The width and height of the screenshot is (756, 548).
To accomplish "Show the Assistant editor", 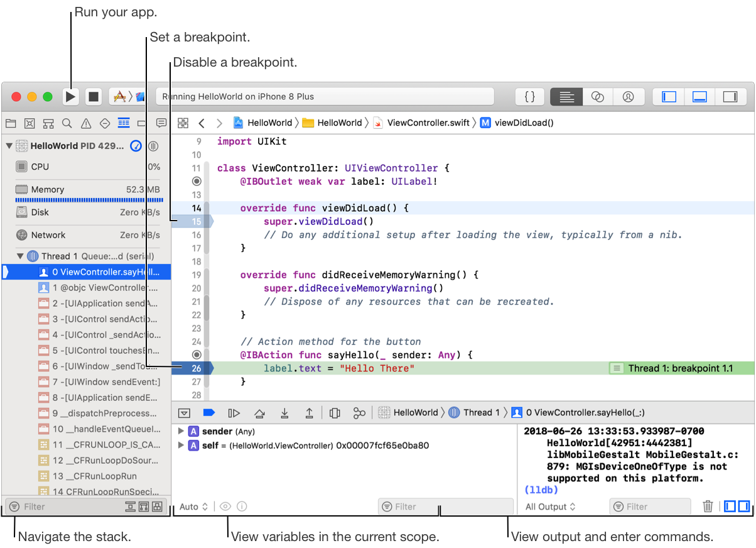I will pyautogui.click(x=597, y=97).
